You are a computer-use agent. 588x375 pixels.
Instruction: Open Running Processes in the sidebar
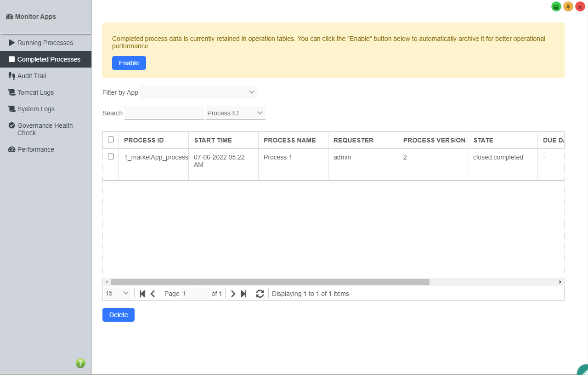pos(45,43)
